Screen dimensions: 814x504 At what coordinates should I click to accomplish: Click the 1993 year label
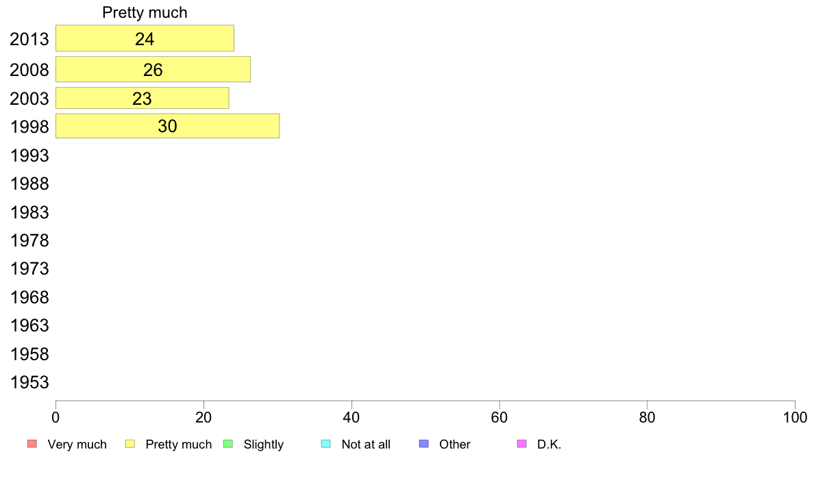point(29,155)
